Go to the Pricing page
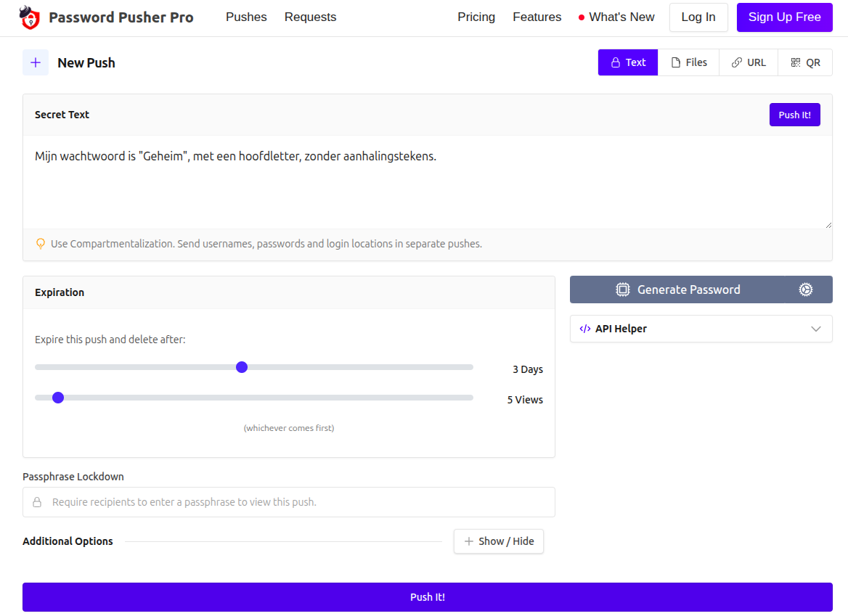Image resolution: width=848 pixels, height=616 pixels. [476, 17]
